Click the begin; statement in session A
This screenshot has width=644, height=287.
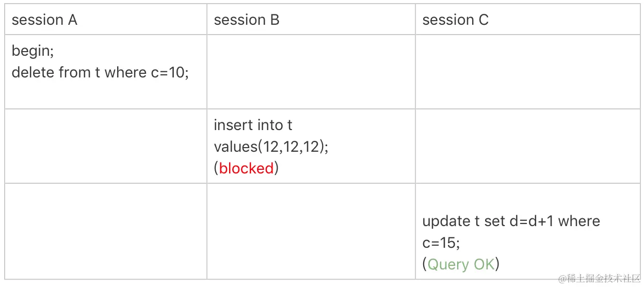pos(33,51)
